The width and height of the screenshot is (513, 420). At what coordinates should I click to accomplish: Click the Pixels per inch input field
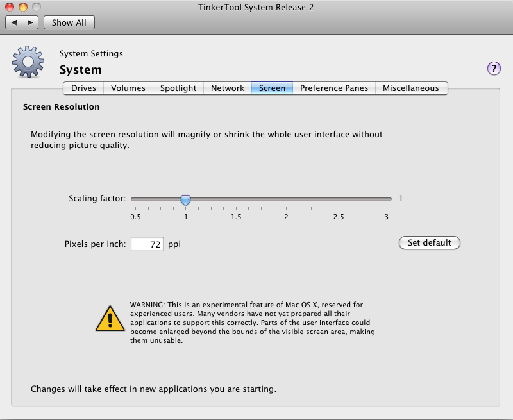point(147,244)
